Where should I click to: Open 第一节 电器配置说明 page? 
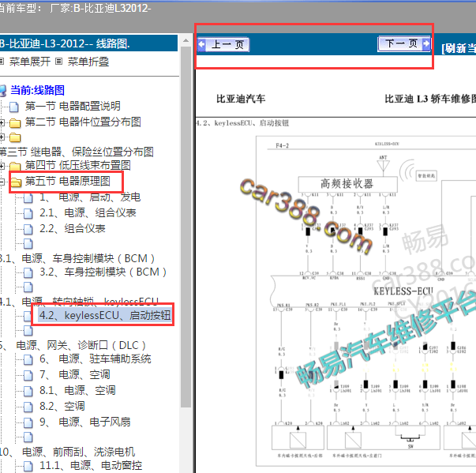click(73, 106)
